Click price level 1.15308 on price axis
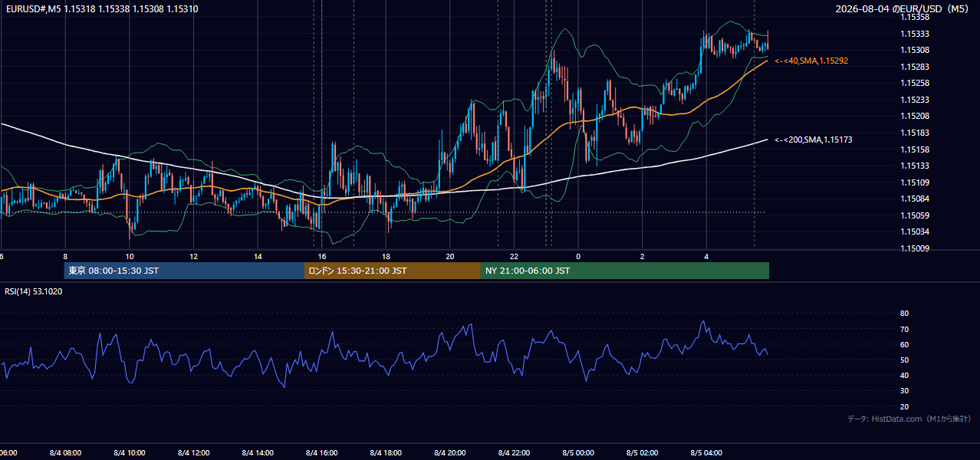The height and width of the screenshot is (460, 980). [914, 50]
